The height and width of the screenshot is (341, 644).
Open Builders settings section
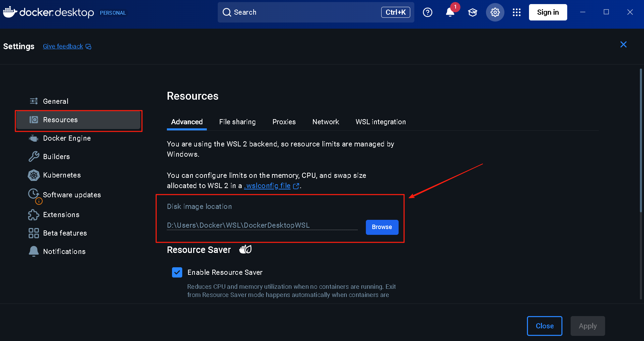[78, 157]
